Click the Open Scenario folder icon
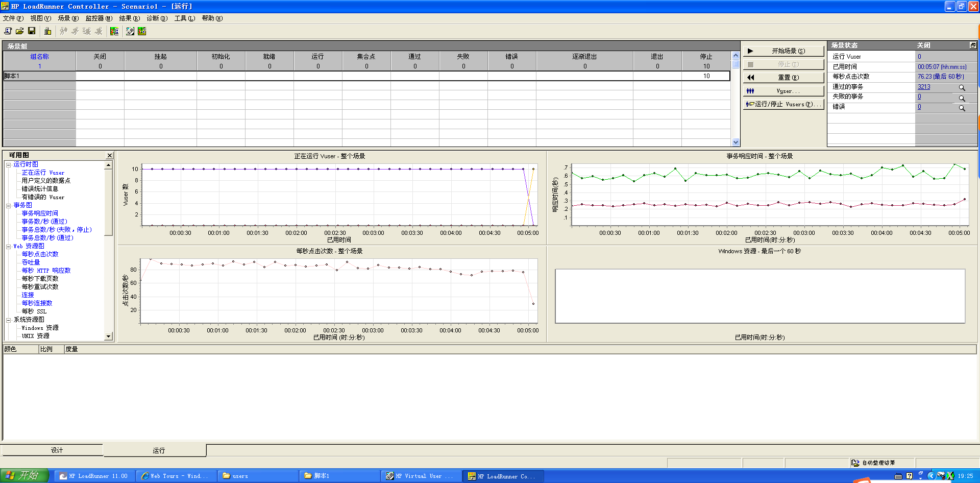The height and width of the screenshot is (483, 980). [20, 31]
